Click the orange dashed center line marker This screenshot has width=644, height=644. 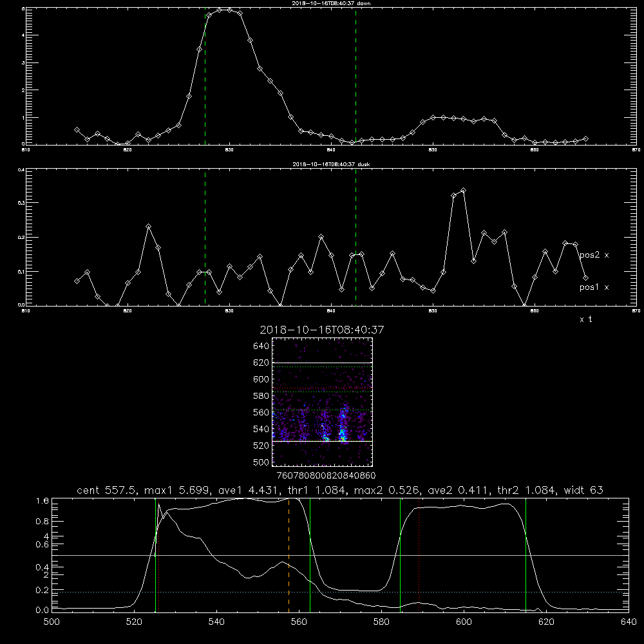tap(289, 555)
